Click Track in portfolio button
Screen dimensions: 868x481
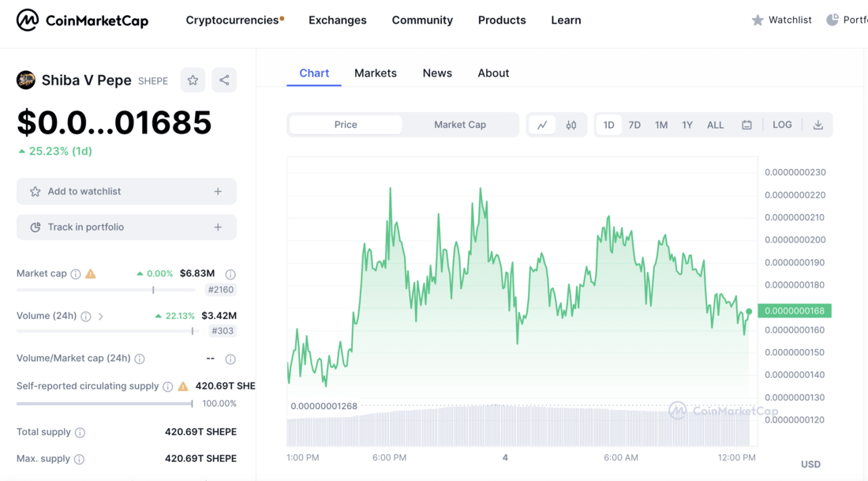click(x=127, y=227)
